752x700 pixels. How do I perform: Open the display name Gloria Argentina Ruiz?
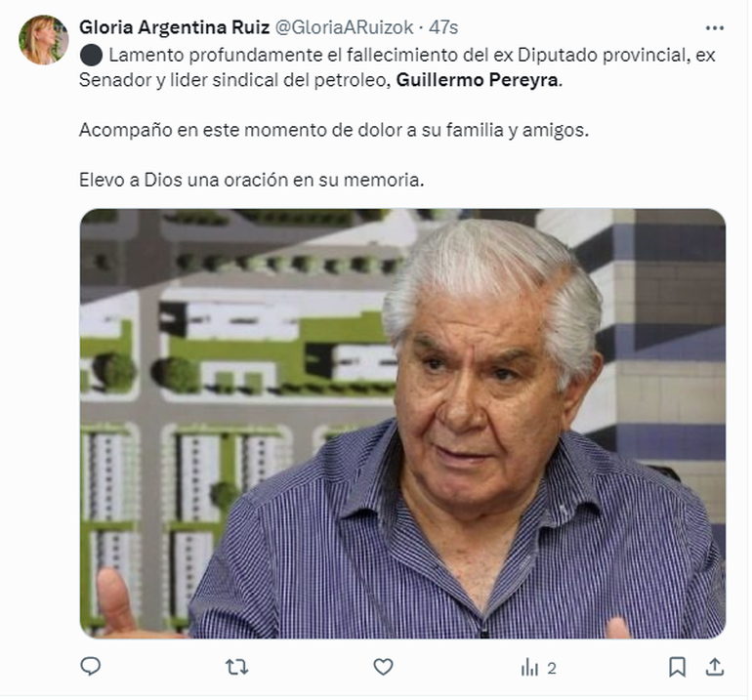[x=175, y=27]
